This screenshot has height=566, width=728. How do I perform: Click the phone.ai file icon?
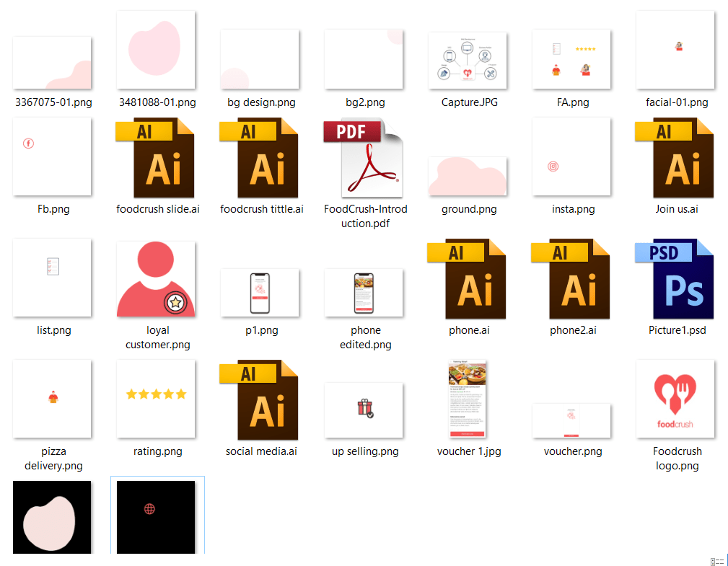(467, 278)
